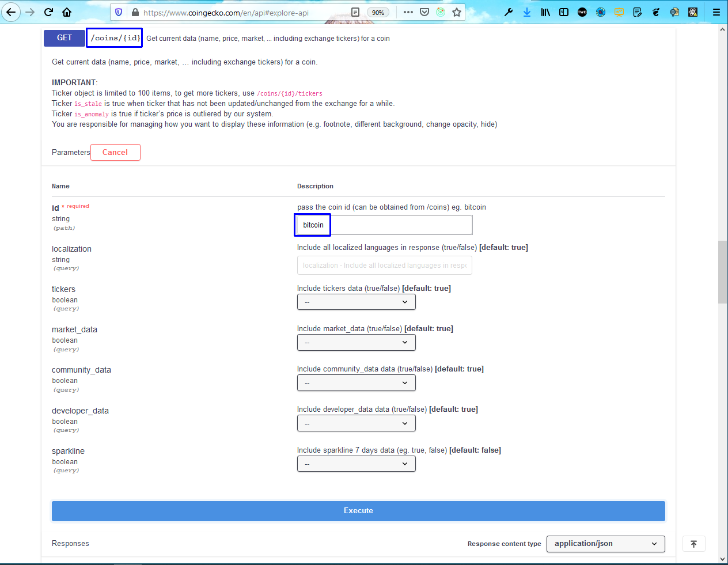This screenshot has height=565, width=728.
Task: Click the scroll-to-top arrow button
Action: tap(694, 544)
